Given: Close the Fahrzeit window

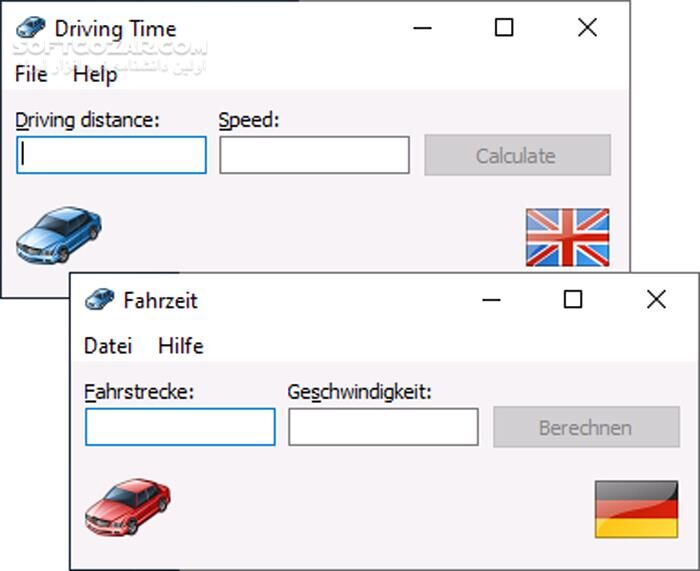Looking at the screenshot, I should (656, 299).
